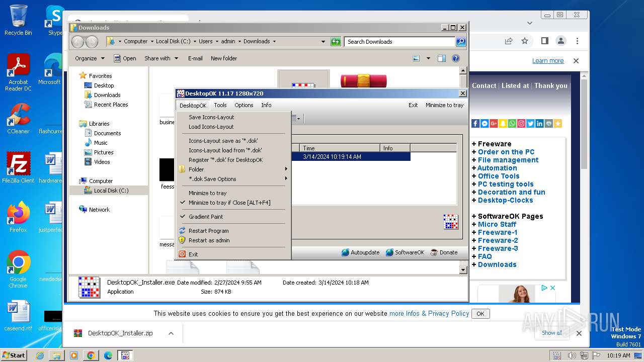Screen dimensions: 644x362
Task: Click the Explorer Back button
Action: click(x=77, y=42)
